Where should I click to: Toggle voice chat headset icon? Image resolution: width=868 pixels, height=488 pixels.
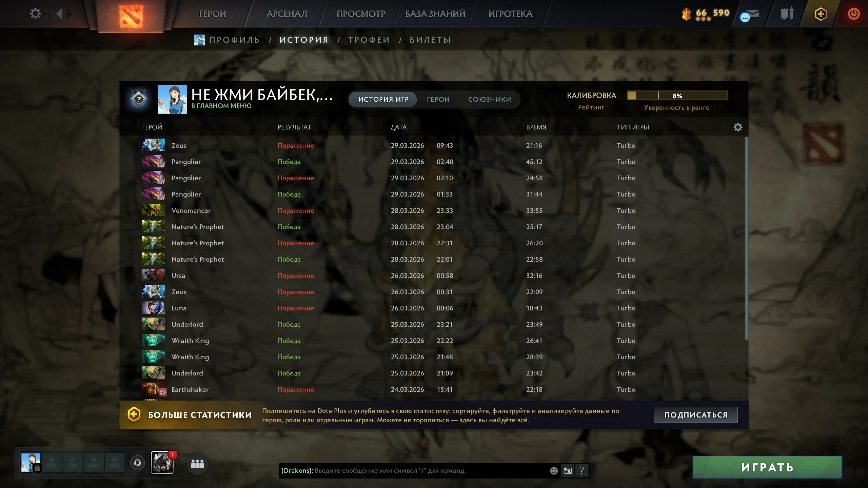(x=137, y=463)
